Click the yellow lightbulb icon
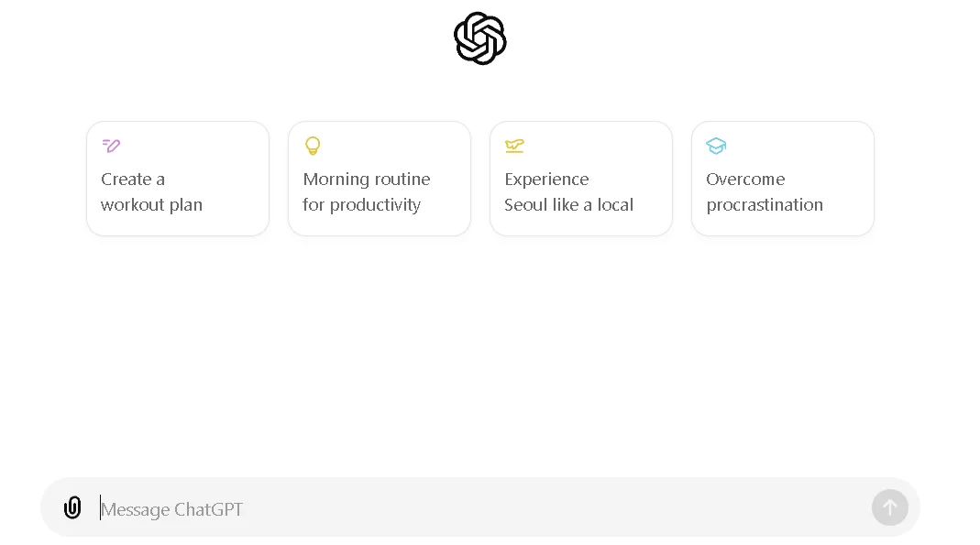 point(313,146)
